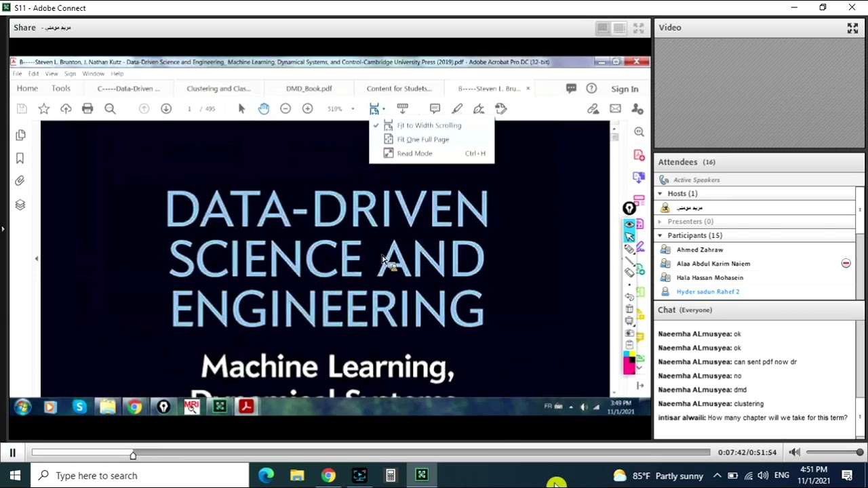Add bookmark star to file
Viewport: 868px width, 488px height.
point(44,108)
